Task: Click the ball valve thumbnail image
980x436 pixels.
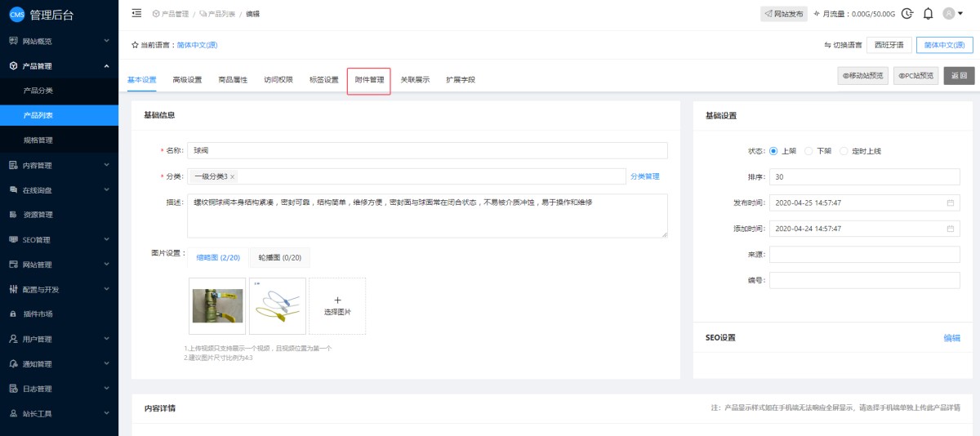Action: 217,305
